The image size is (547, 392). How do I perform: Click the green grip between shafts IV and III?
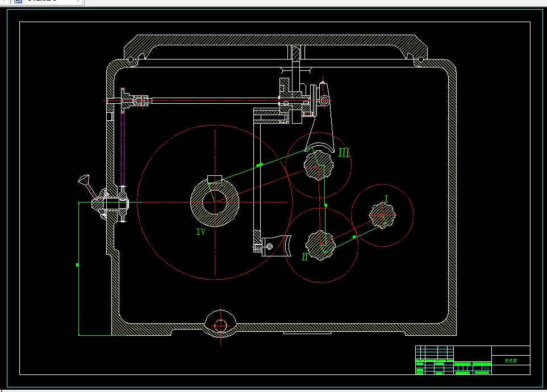(x=259, y=165)
